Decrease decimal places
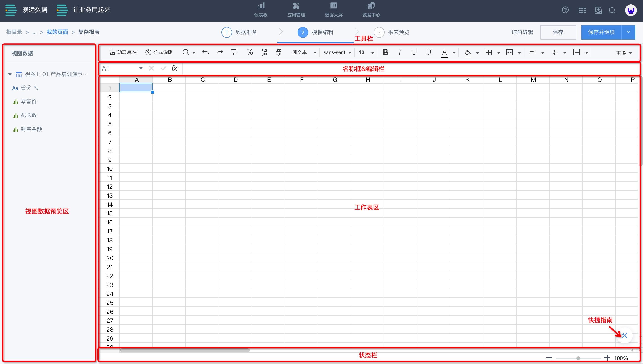Viewport: 643px width, 364px height. pyautogui.click(x=264, y=52)
